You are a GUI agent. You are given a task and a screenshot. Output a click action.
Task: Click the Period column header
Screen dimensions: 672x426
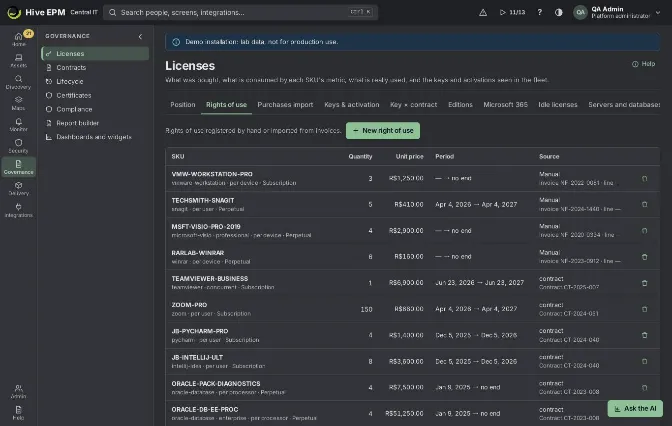(444, 156)
